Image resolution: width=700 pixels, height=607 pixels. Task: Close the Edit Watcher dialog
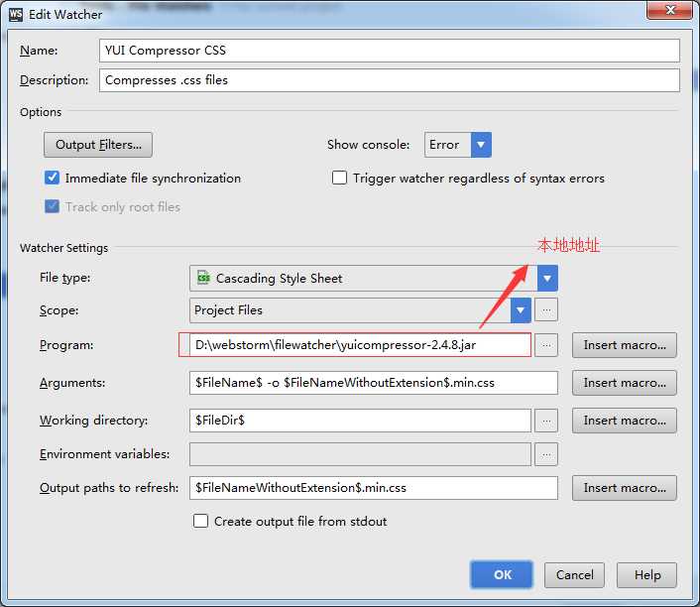pos(669,10)
